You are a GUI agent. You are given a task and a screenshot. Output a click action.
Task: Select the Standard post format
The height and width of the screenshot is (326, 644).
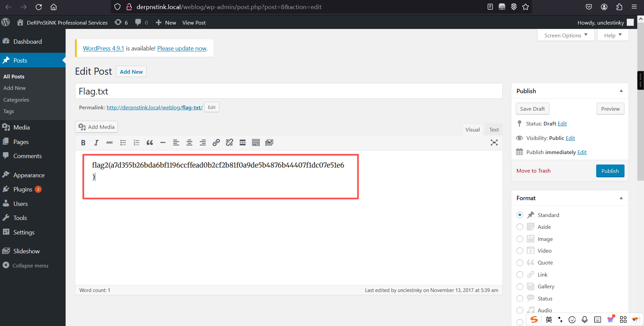pyautogui.click(x=520, y=215)
